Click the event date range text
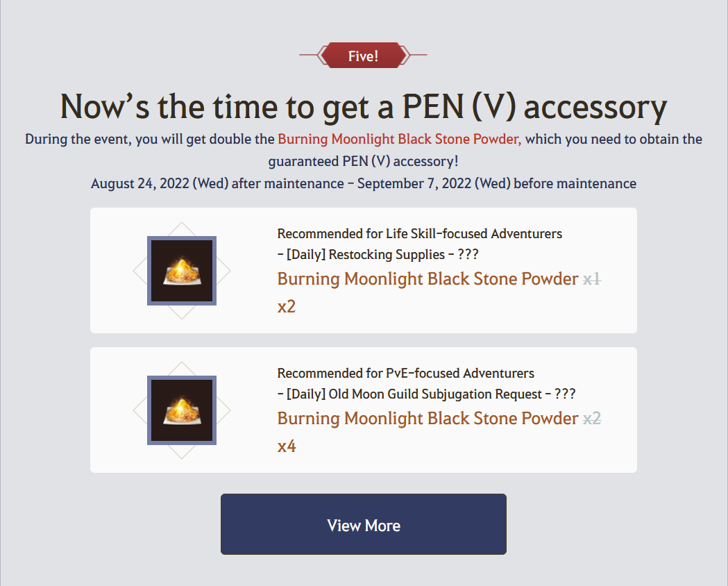This screenshot has height=586, width=728. (364, 183)
